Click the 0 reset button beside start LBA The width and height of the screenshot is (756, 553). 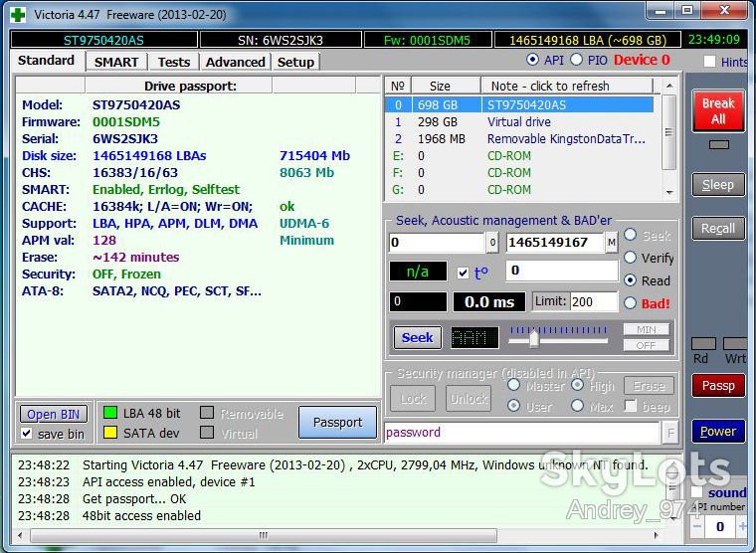point(491,242)
